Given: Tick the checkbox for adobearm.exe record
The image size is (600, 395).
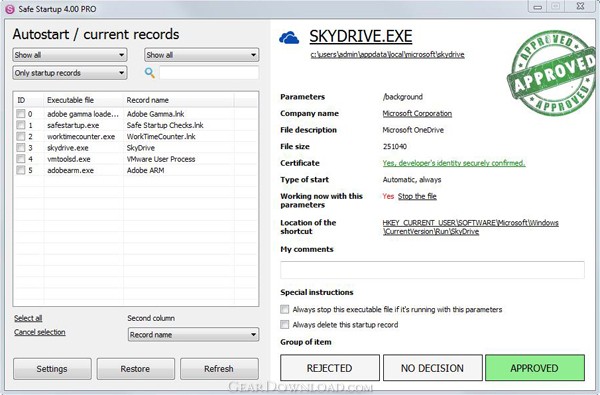Looking at the screenshot, I should [21, 170].
